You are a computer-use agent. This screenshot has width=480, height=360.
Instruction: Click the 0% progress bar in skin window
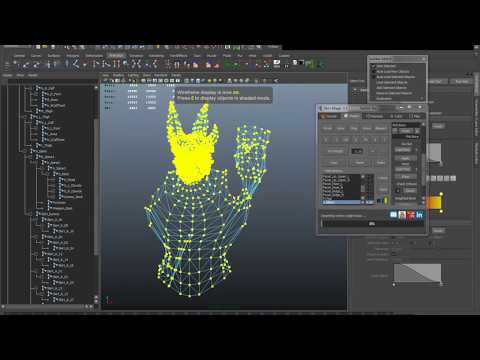(372, 224)
